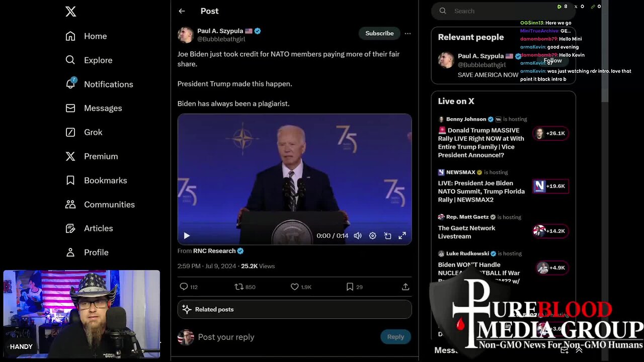
Task: Open the Explore page
Action: (x=89, y=60)
